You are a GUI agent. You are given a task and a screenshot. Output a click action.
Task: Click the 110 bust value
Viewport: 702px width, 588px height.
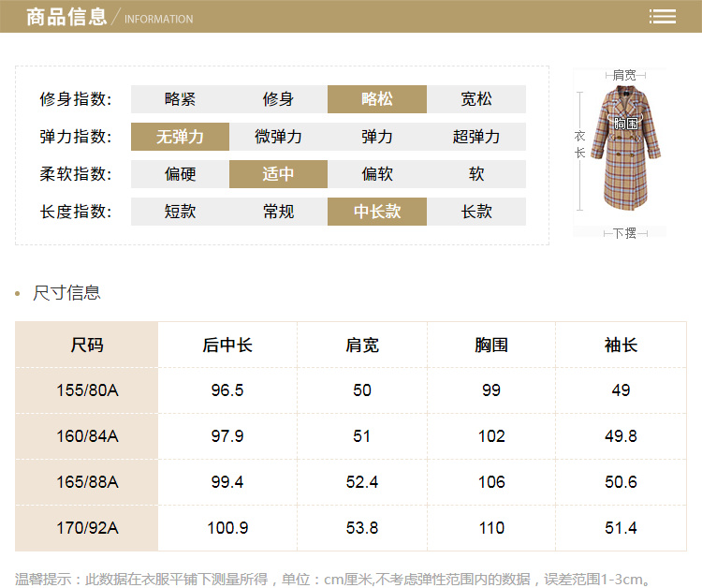coord(491,528)
